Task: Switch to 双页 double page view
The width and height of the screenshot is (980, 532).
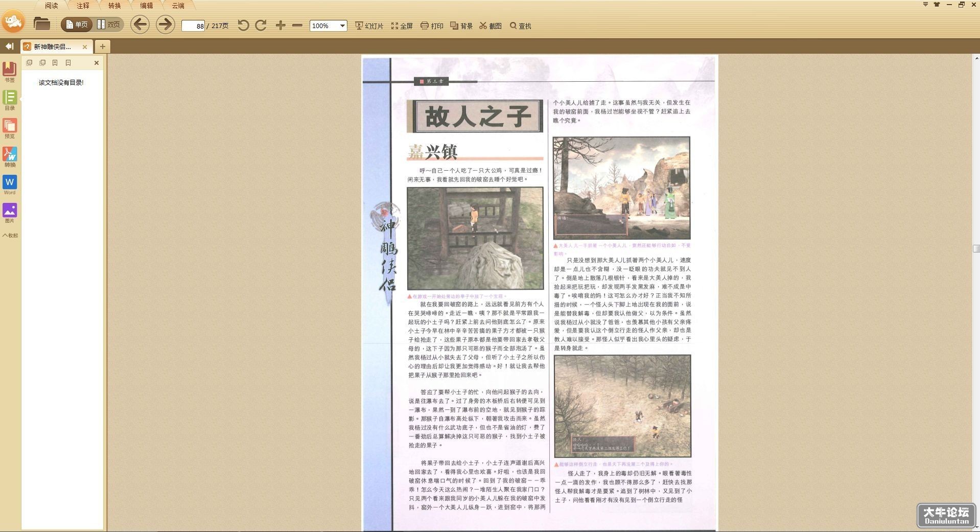Action: point(108,25)
